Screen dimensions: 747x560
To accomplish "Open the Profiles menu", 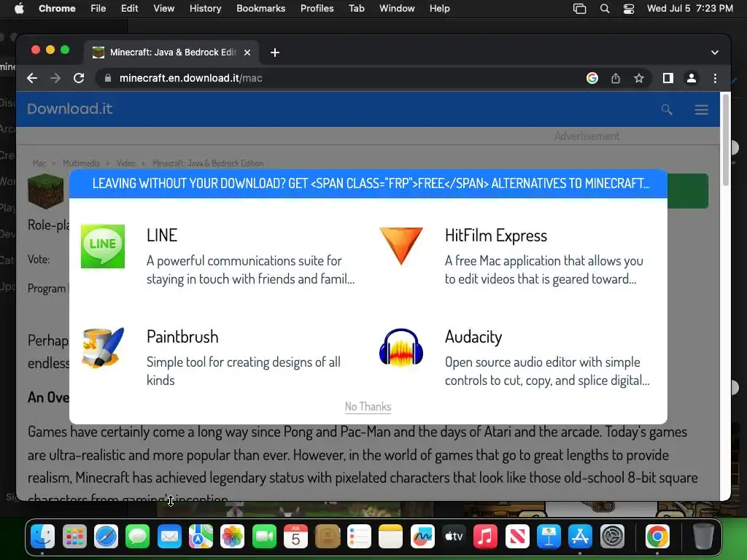I will coord(317,9).
